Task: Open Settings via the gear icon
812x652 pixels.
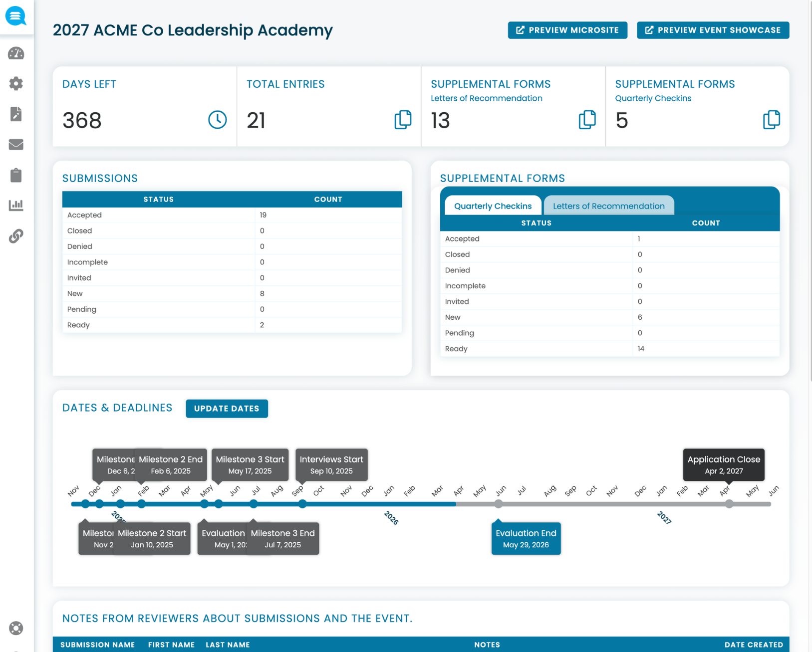Action: (x=16, y=84)
